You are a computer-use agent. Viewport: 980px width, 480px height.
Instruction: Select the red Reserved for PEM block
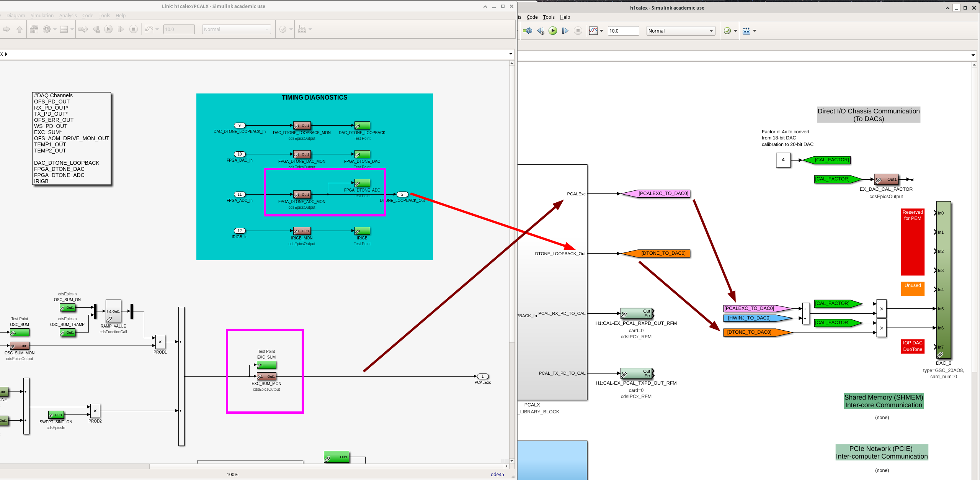[x=912, y=242]
